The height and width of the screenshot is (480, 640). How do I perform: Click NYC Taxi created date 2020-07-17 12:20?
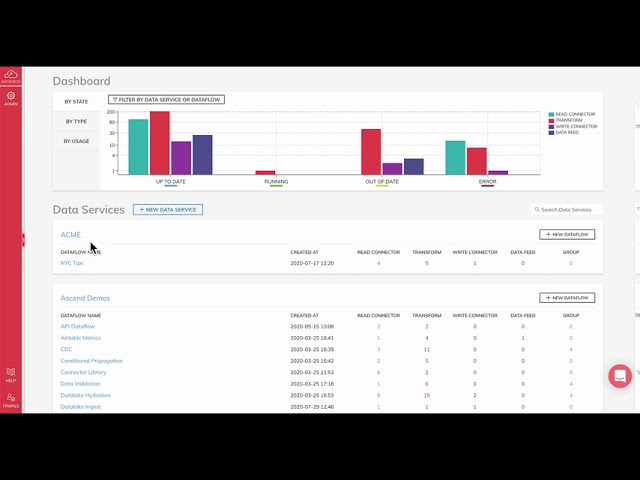click(x=312, y=263)
